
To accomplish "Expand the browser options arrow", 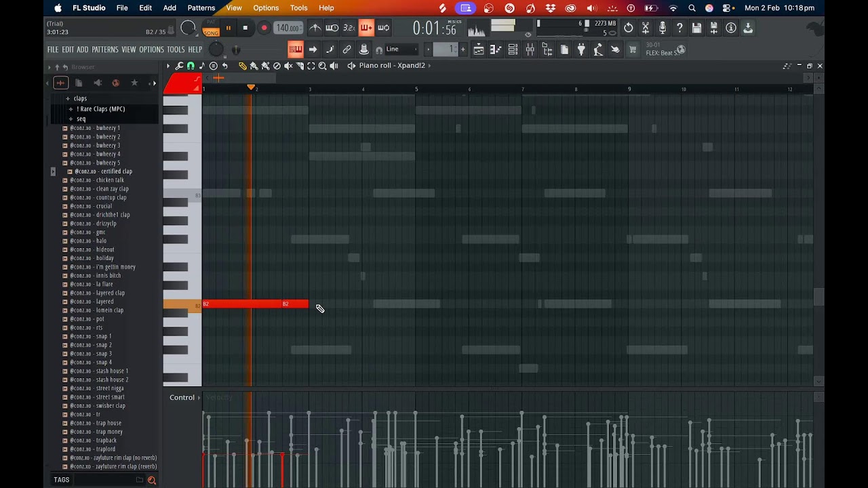I will pyautogui.click(x=49, y=67).
